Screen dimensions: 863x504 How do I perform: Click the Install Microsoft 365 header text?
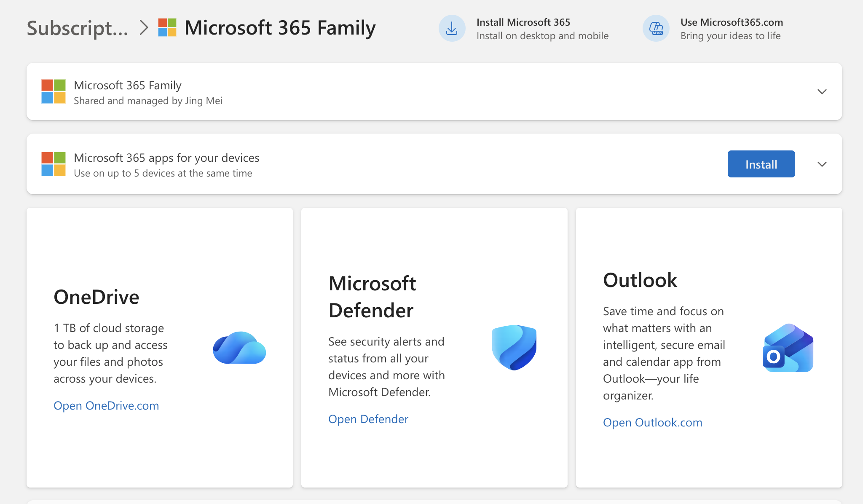point(523,22)
